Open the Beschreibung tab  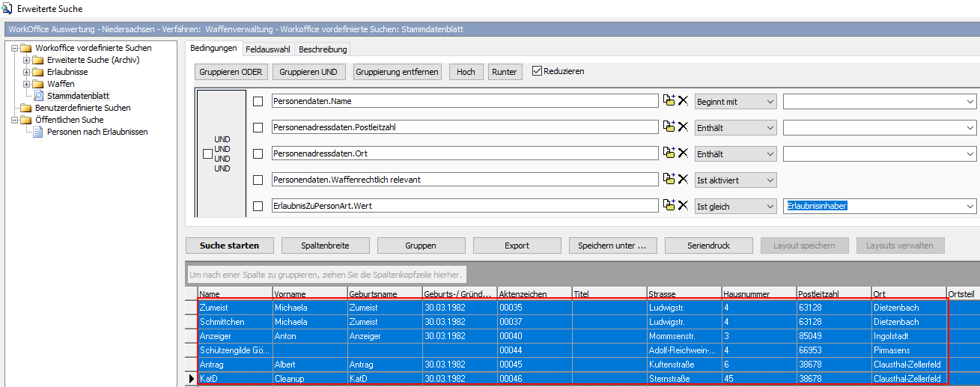click(323, 49)
